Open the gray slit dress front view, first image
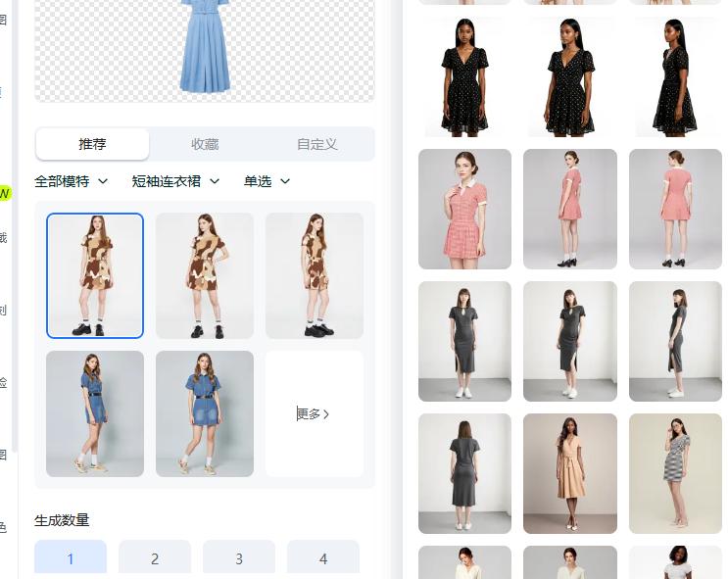Viewport: 728px width, 579px height. [464, 341]
